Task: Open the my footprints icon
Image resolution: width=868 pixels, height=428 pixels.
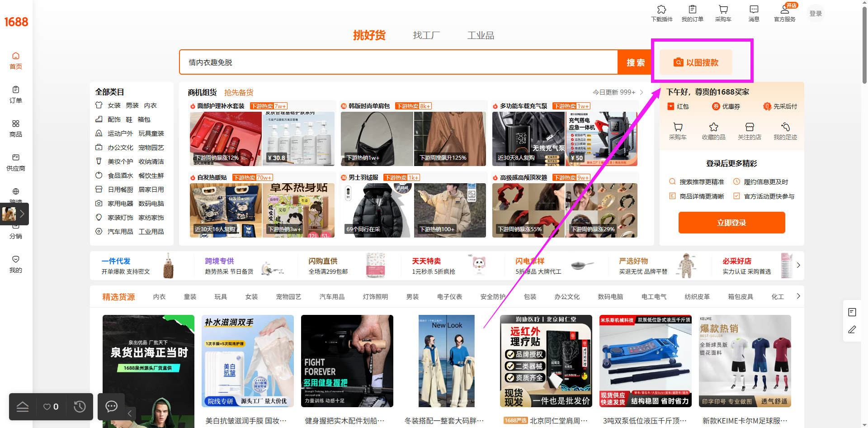Action: (x=785, y=127)
